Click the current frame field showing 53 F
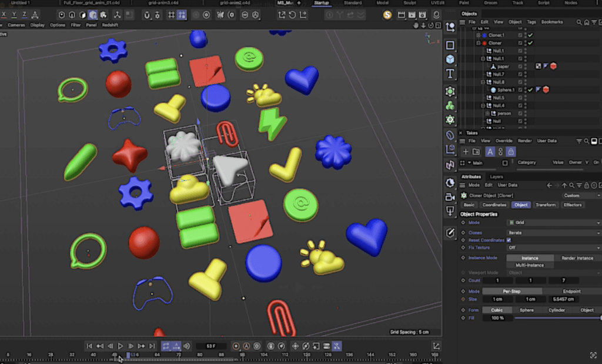Screen dimensions: 602x364 tap(211, 346)
